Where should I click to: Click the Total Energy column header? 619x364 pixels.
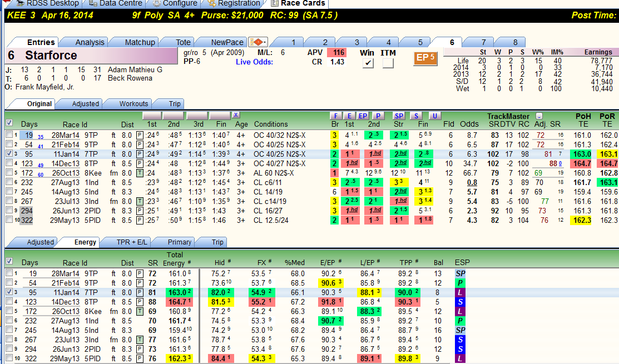pos(177,259)
